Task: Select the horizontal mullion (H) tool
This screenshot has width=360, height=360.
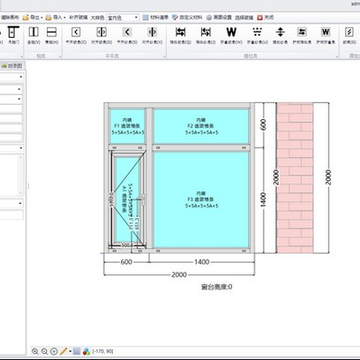Action: point(52,35)
